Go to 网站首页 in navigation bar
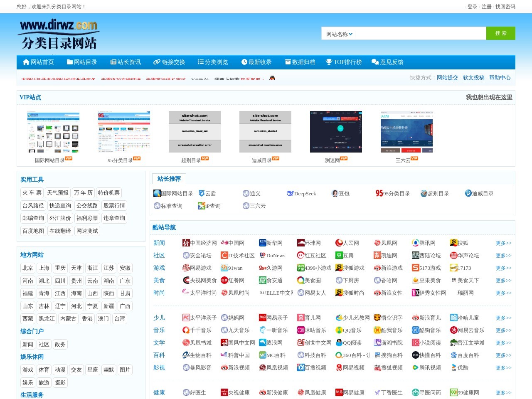Screen dimensions: 532x399 pos(38,62)
